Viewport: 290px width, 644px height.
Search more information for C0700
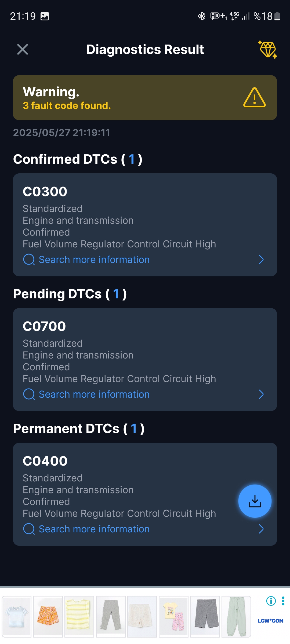pos(94,394)
